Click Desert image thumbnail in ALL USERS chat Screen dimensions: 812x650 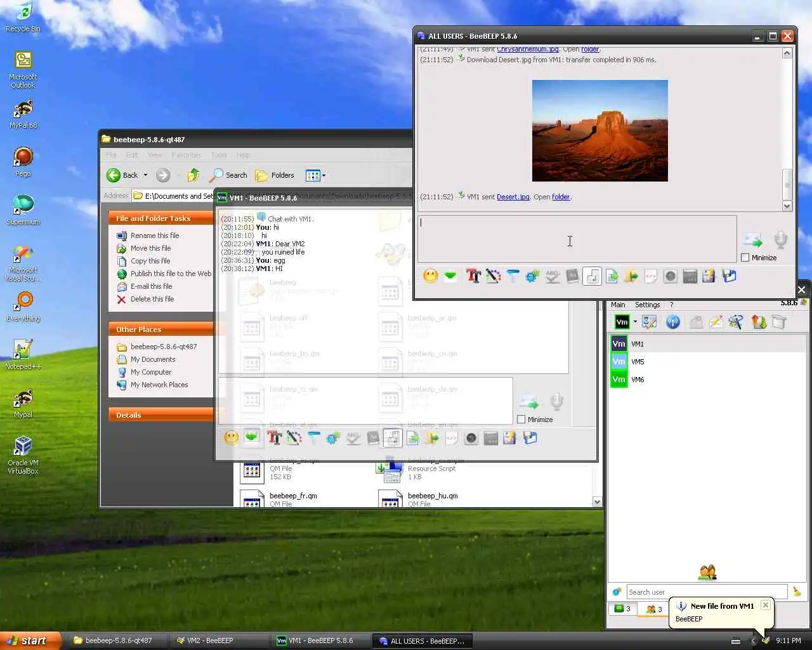coord(600,131)
